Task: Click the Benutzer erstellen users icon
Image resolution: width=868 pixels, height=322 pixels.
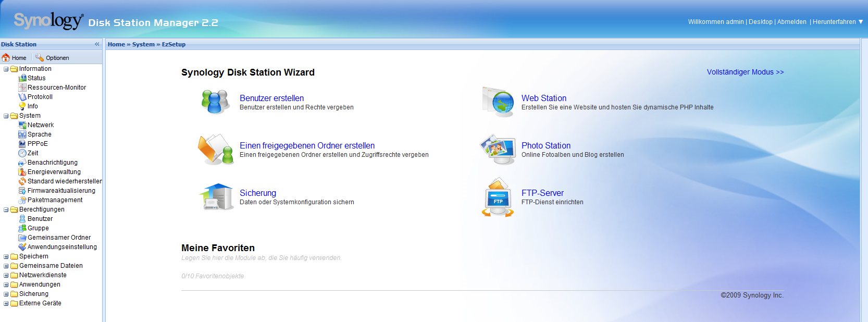Action: [x=215, y=102]
